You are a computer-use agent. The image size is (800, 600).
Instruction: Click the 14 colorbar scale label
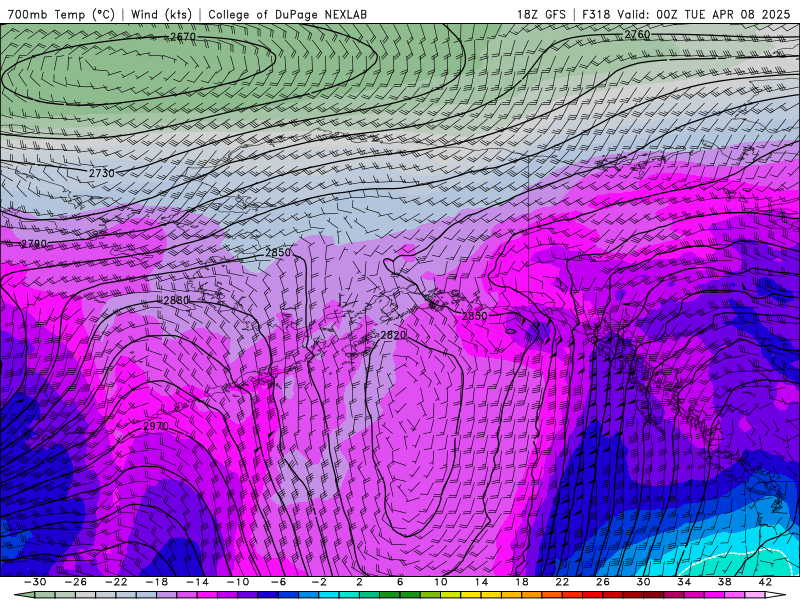pyautogui.click(x=482, y=582)
